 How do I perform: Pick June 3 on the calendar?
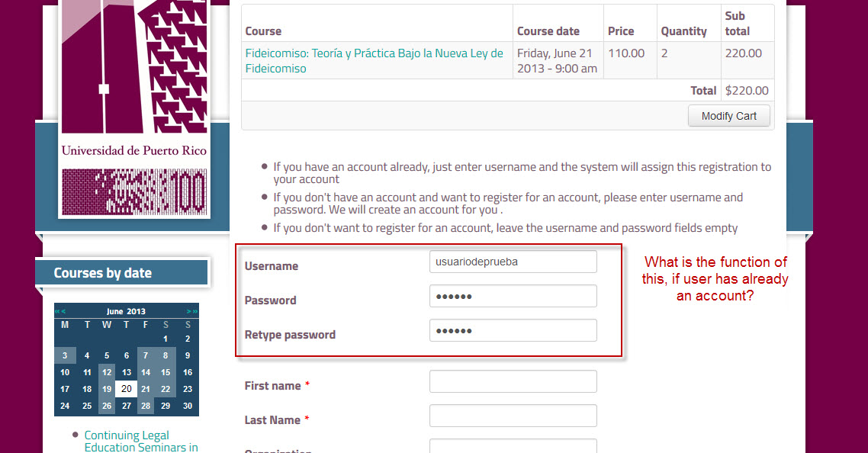point(65,355)
